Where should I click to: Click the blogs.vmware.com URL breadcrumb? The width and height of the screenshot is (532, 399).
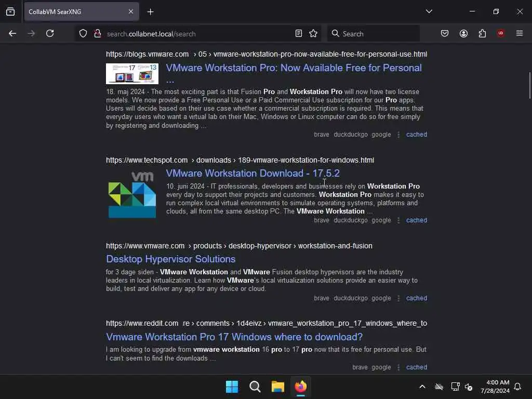tap(267, 54)
